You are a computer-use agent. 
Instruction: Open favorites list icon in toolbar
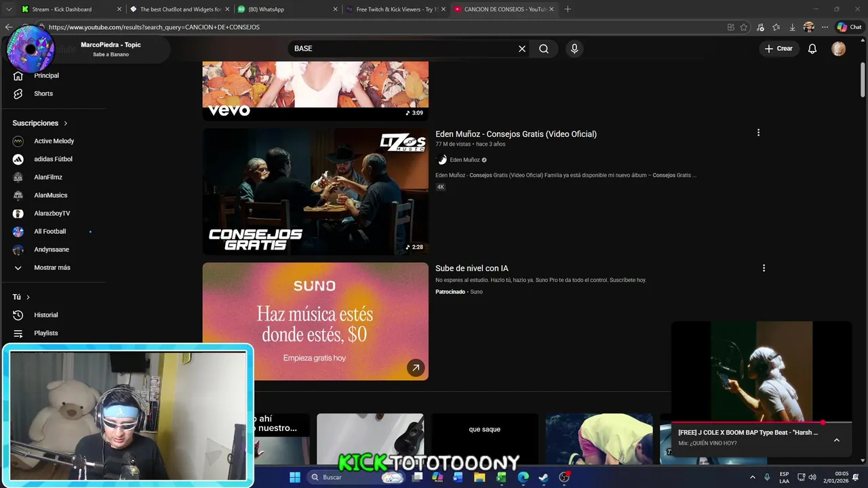click(x=776, y=27)
